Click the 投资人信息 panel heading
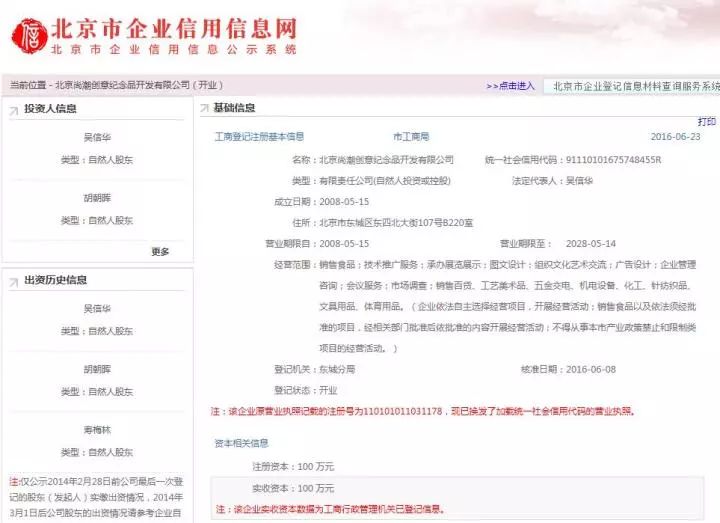 (51, 109)
